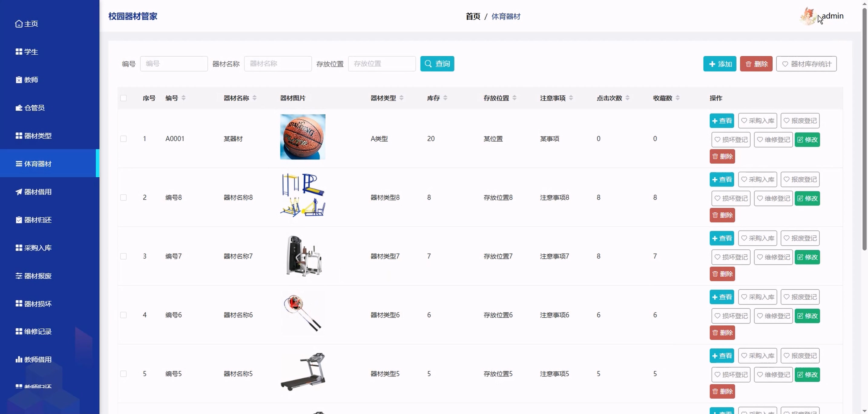Sort by the 点击次数 column arrows
This screenshot has width=868, height=414.
point(627,98)
